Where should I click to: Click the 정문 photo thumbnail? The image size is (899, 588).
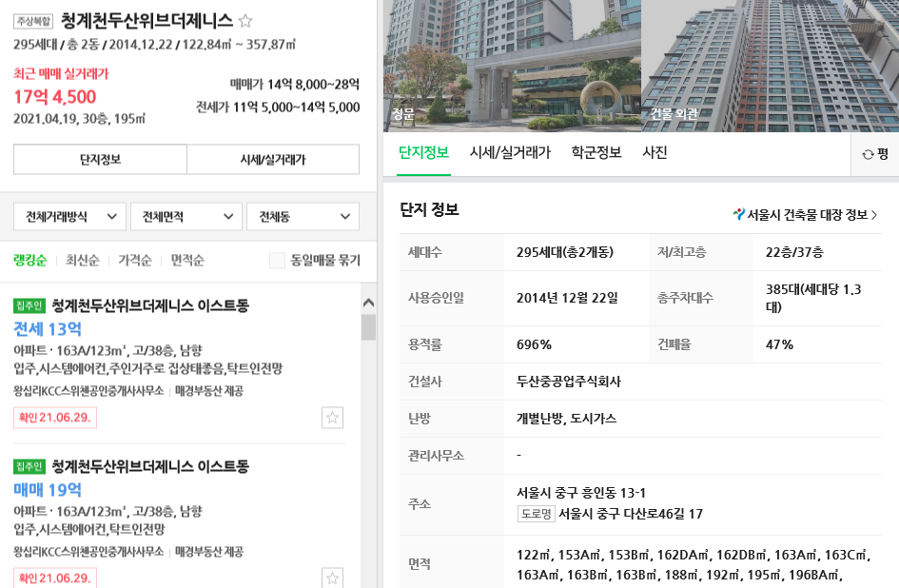pos(512,66)
